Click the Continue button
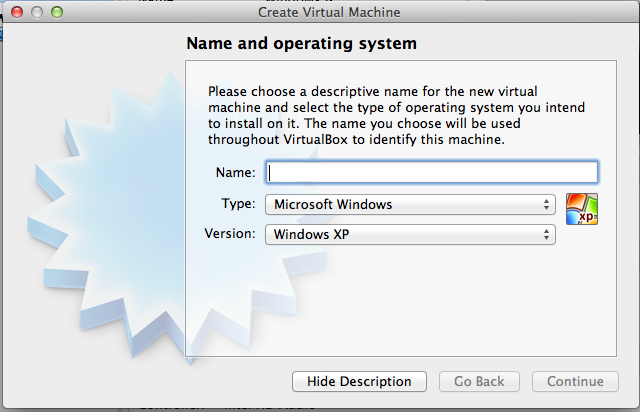The width and height of the screenshot is (640, 412). (x=575, y=381)
